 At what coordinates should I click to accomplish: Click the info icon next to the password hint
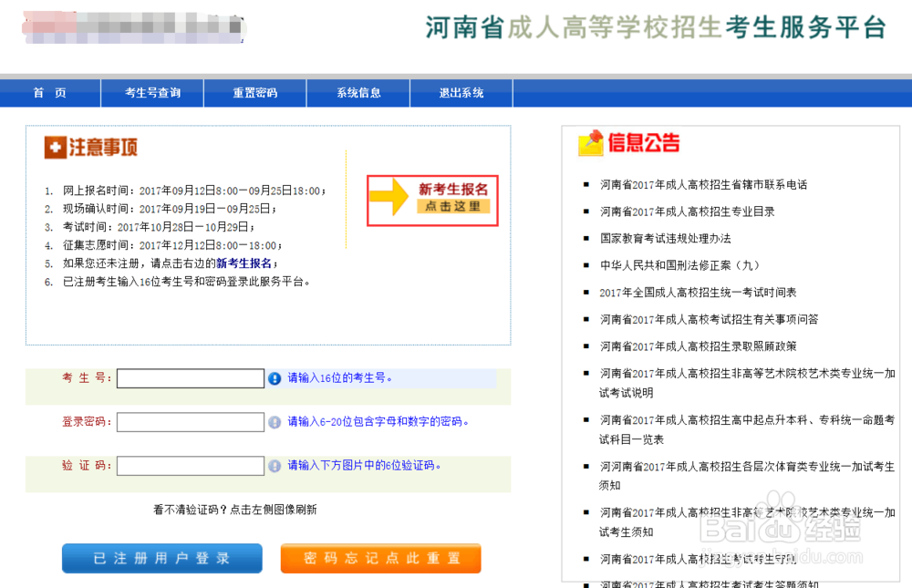point(275,422)
